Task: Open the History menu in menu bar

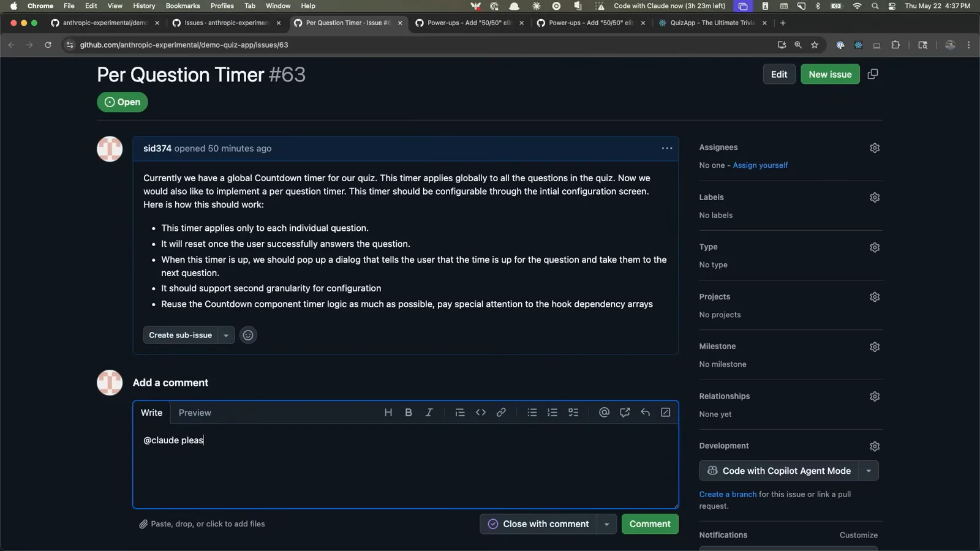Action: click(x=144, y=6)
